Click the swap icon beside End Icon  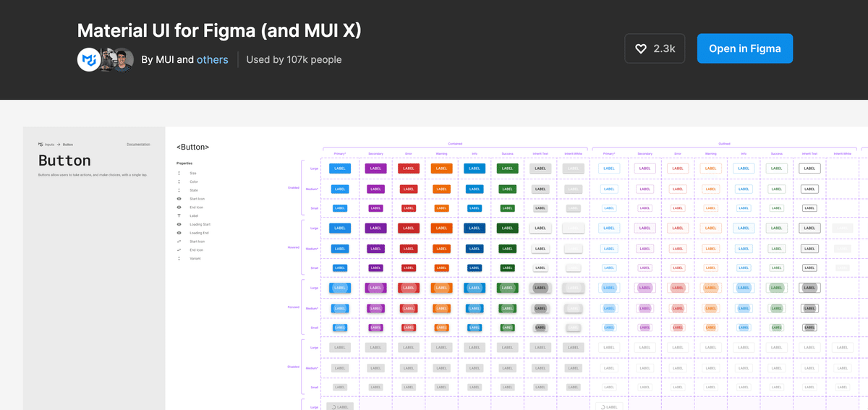179,249
